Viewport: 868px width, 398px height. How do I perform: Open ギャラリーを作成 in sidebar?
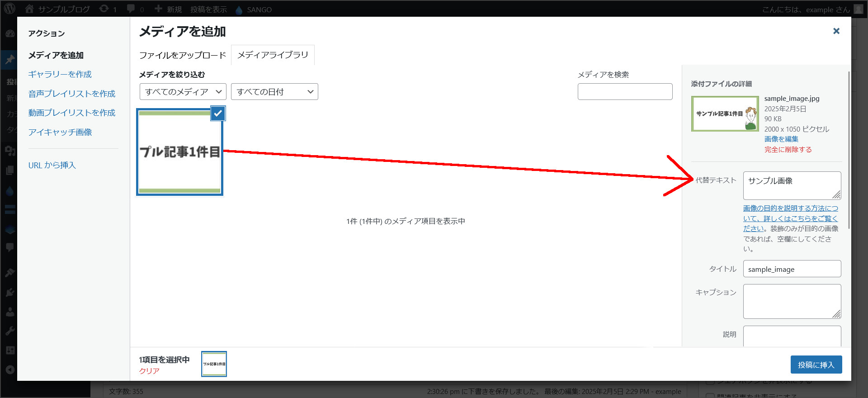click(x=60, y=74)
